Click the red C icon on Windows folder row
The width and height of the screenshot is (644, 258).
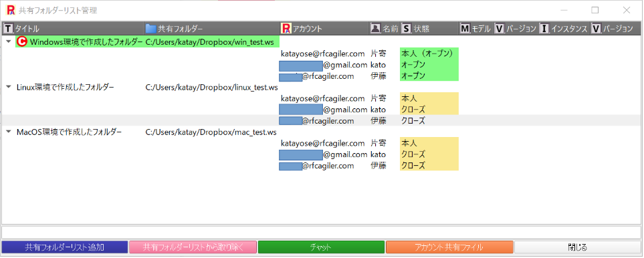pos(22,42)
